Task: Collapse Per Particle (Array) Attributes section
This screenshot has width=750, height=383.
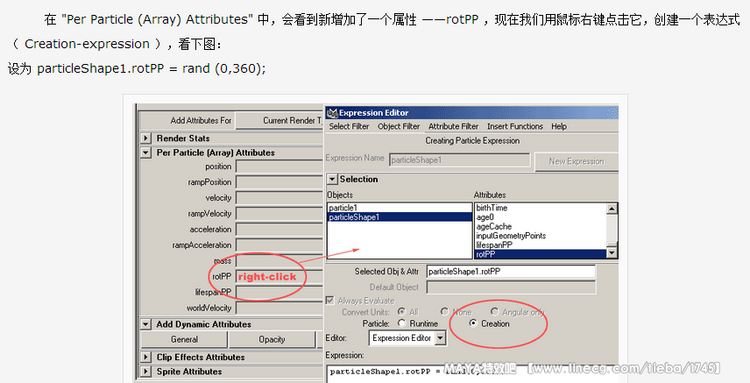Action: pyautogui.click(x=146, y=153)
